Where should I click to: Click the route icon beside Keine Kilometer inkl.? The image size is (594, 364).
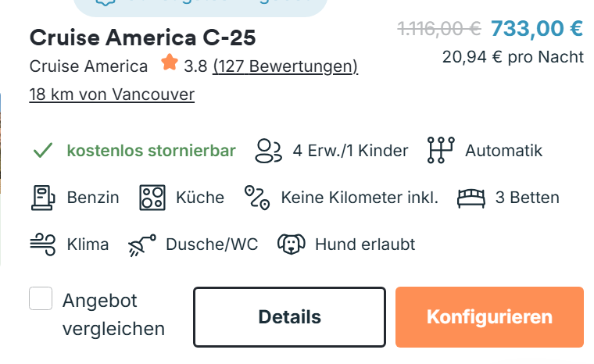click(x=256, y=198)
